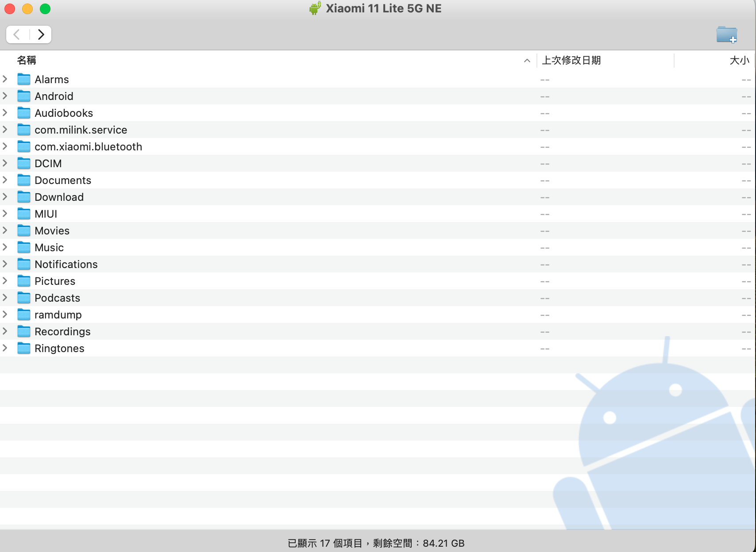Image resolution: width=756 pixels, height=552 pixels.
Task: Click the new folder icon in toolbar
Action: pos(726,34)
